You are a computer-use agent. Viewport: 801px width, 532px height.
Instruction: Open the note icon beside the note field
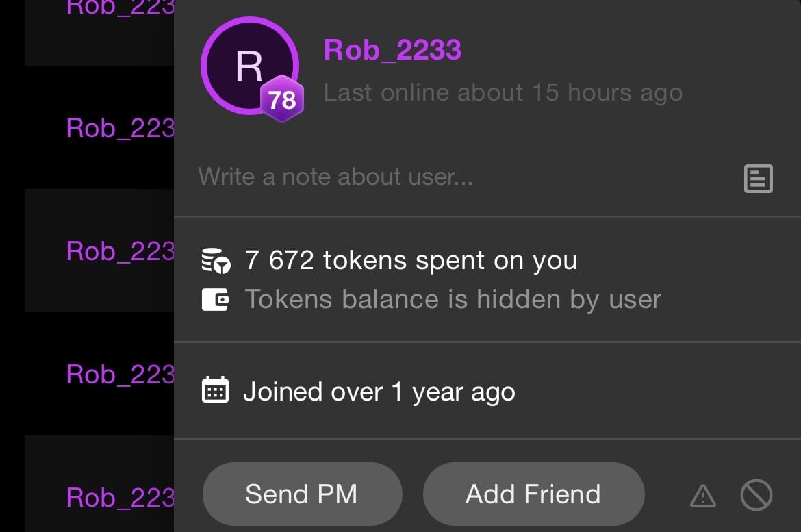[x=758, y=179]
